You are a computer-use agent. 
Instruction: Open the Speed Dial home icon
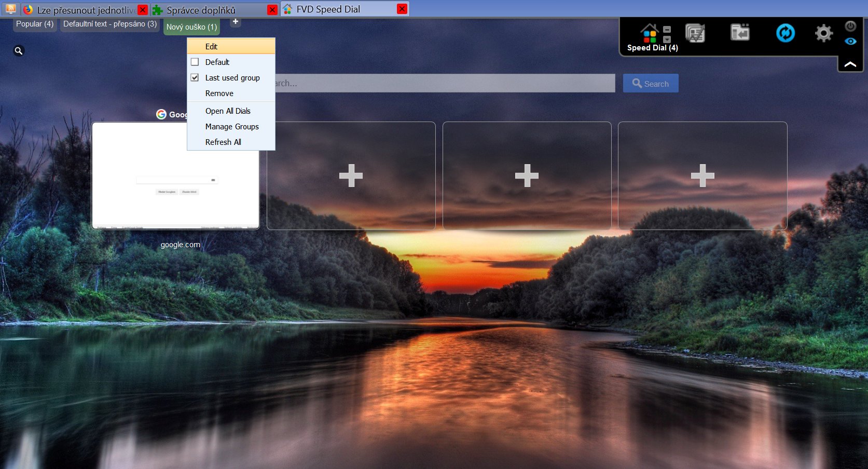pyautogui.click(x=649, y=33)
